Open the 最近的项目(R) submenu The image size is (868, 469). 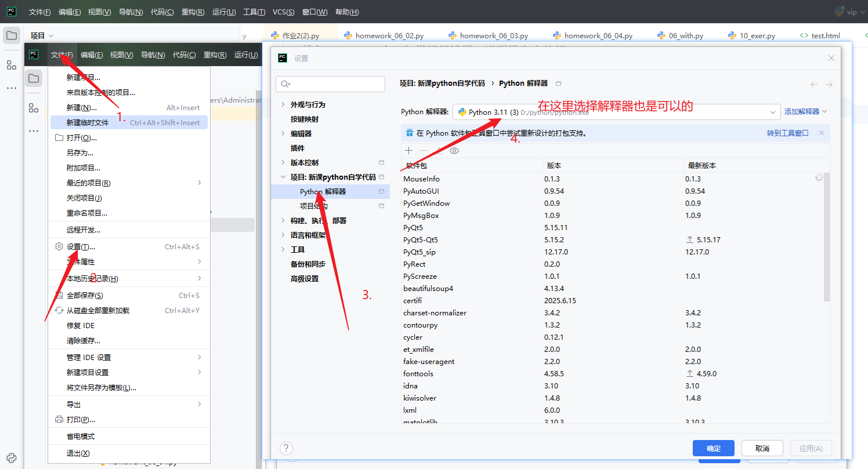pyautogui.click(x=128, y=183)
